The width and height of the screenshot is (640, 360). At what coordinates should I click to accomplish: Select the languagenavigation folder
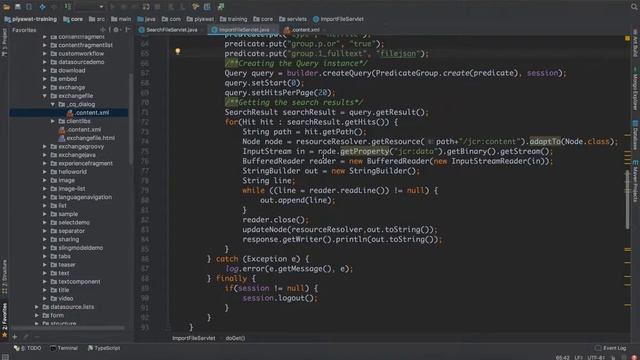tap(81, 197)
